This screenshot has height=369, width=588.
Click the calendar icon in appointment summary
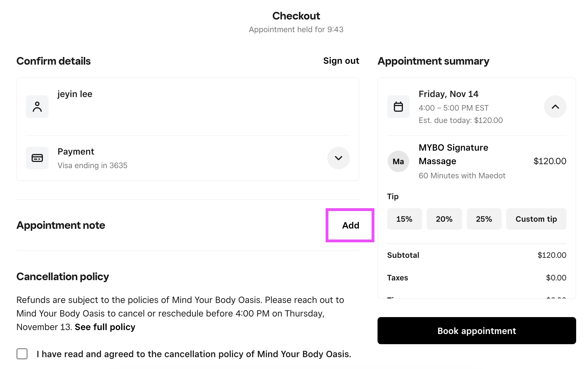coord(398,107)
